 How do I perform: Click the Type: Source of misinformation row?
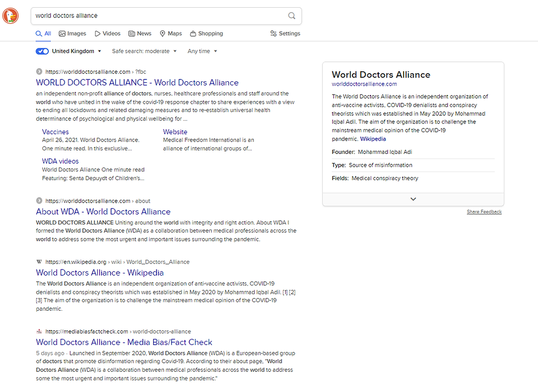pos(413,165)
